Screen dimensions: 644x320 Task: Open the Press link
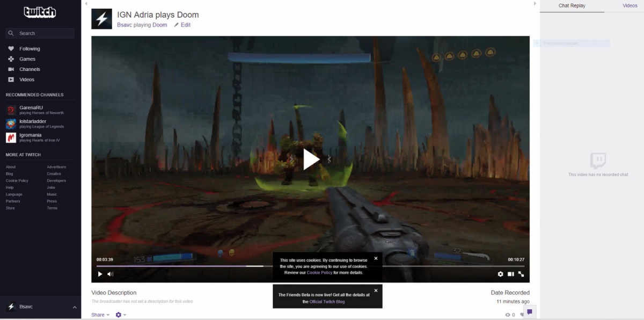[52, 201]
